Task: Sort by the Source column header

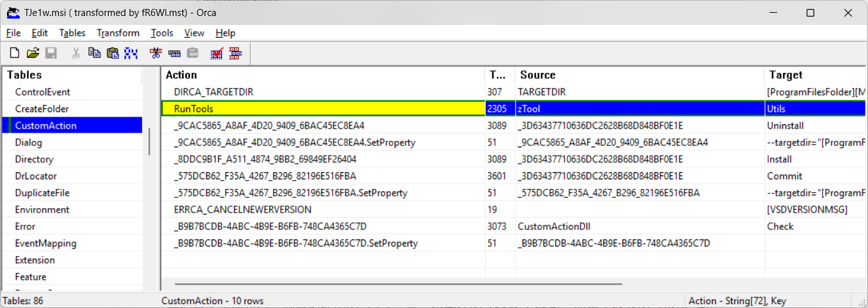Action: (640, 75)
